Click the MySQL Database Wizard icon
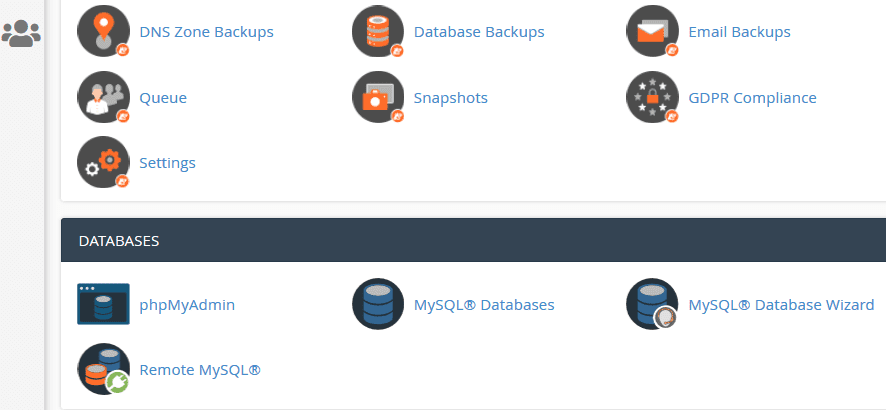This screenshot has width=886, height=410. pos(652,304)
